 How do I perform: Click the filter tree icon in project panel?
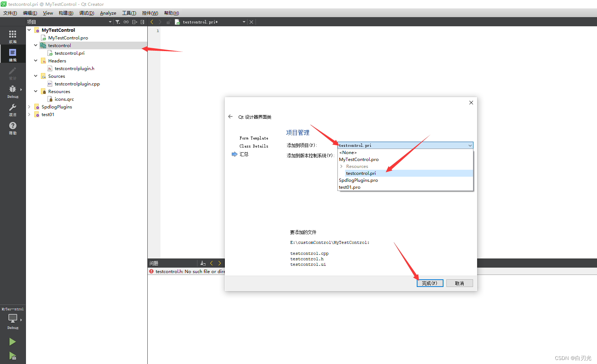click(x=118, y=22)
